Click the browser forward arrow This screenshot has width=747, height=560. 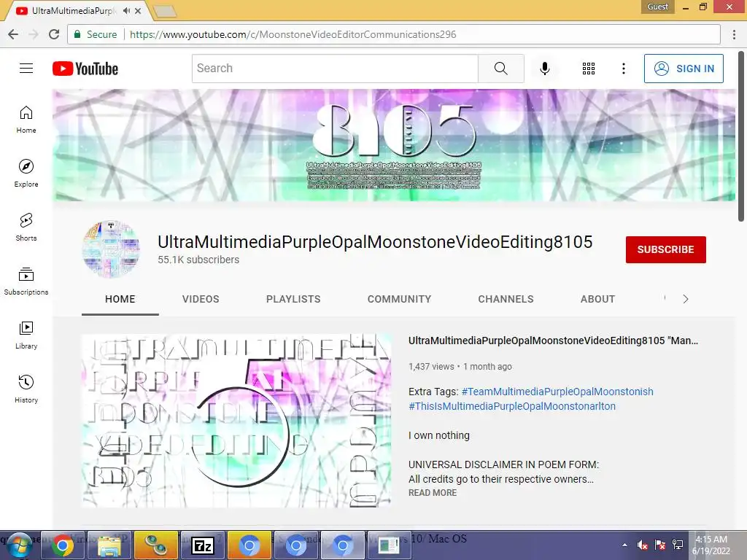(34, 34)
